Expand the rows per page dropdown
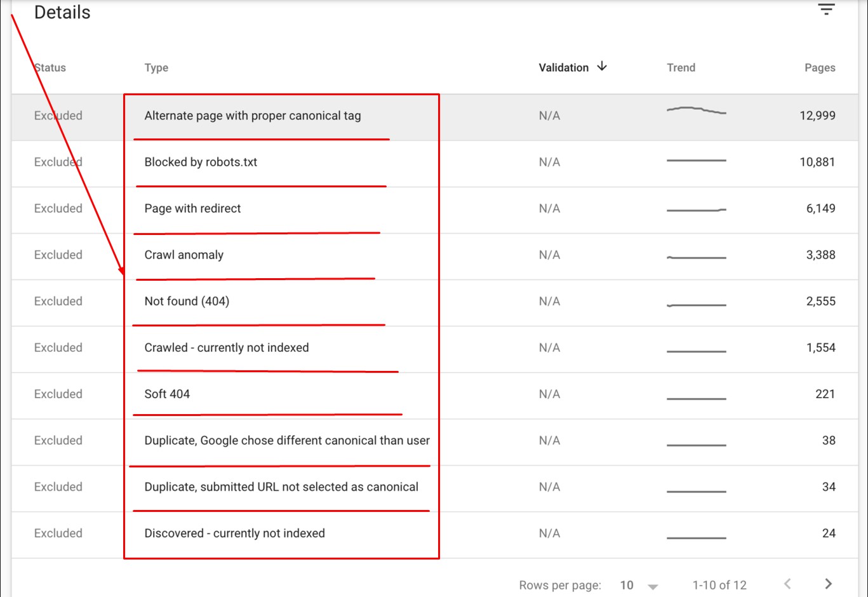Viewport: 868px width, 597px height. (652, 586)
